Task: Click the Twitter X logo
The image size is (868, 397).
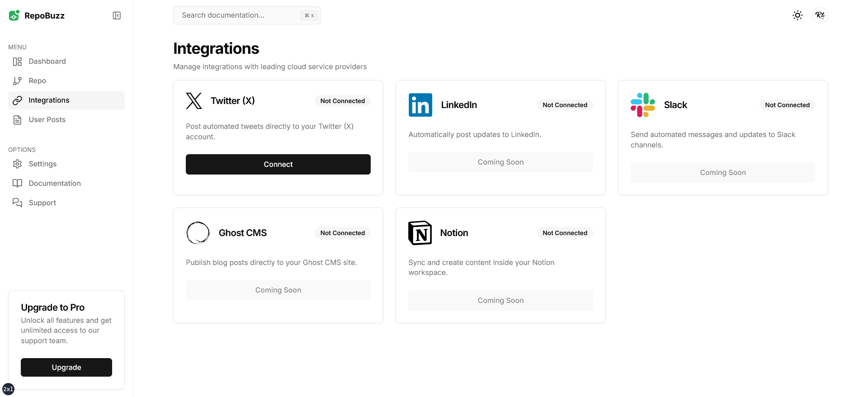Action: coord(194,101)
